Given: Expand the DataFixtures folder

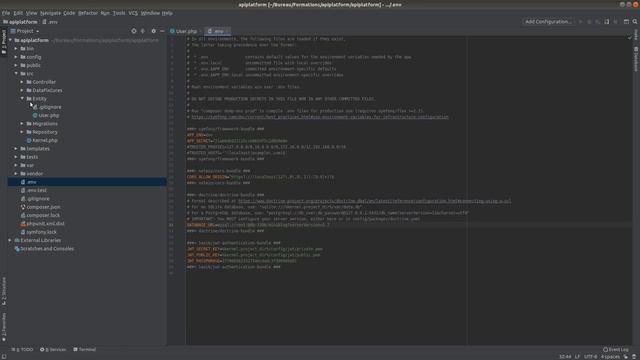Looking at the screenshot, I should (22, 90).
